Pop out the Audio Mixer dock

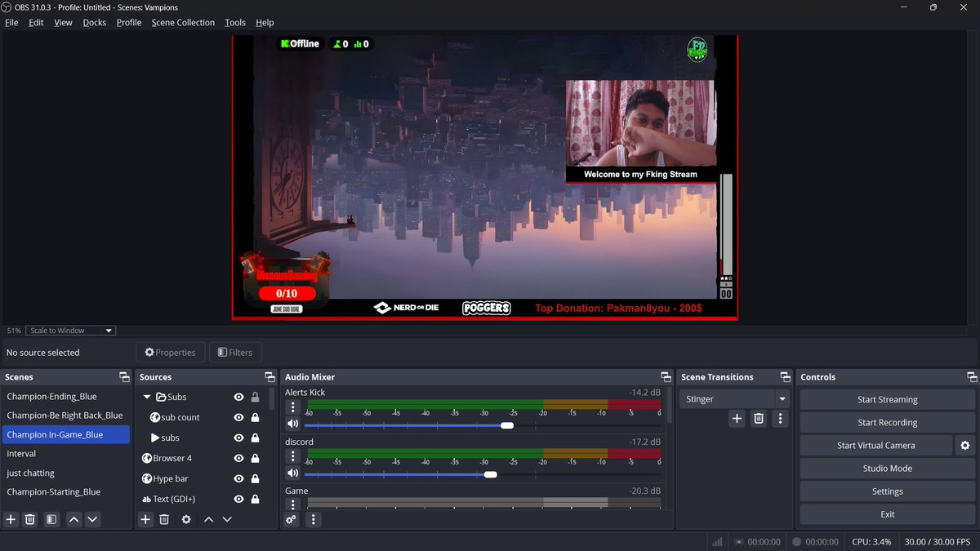(666, 377)
